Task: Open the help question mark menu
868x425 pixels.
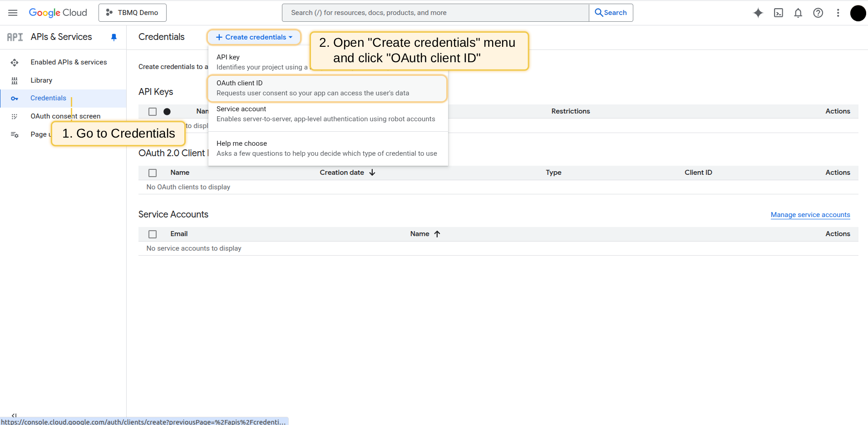Action: tap(818, 13)
